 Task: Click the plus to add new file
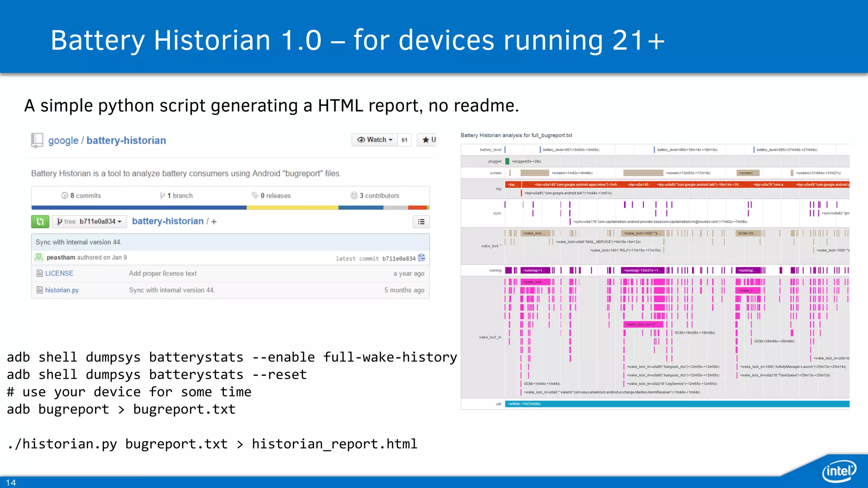(x=214, y=222)
